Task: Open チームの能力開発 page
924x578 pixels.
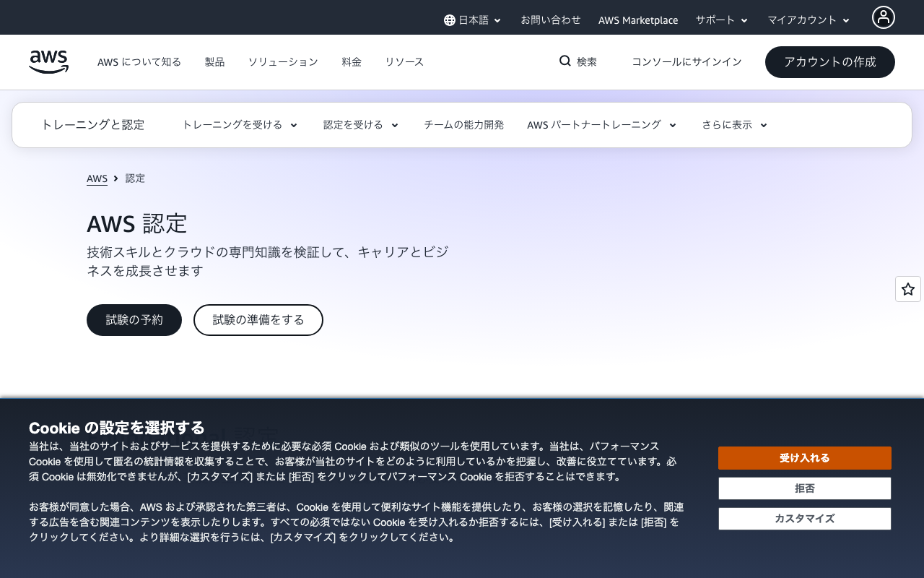Action: point(464,124)
